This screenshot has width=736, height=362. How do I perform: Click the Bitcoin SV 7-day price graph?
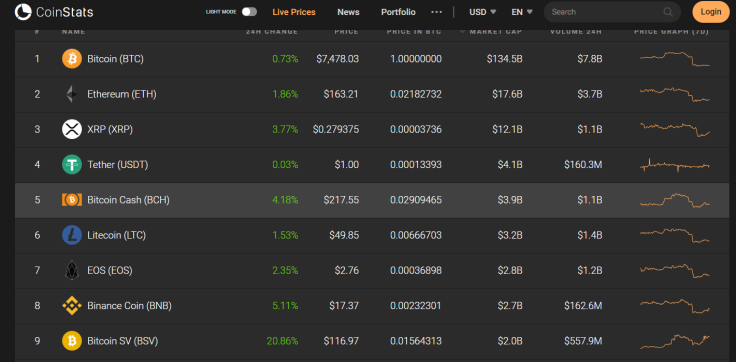tap(675, 341)
